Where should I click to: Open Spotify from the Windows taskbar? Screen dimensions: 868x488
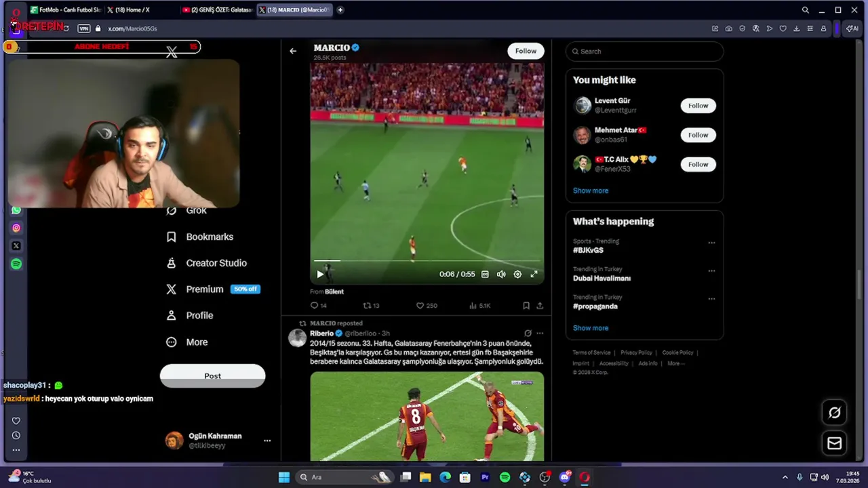pyautogui.click(x=505, y=477)
